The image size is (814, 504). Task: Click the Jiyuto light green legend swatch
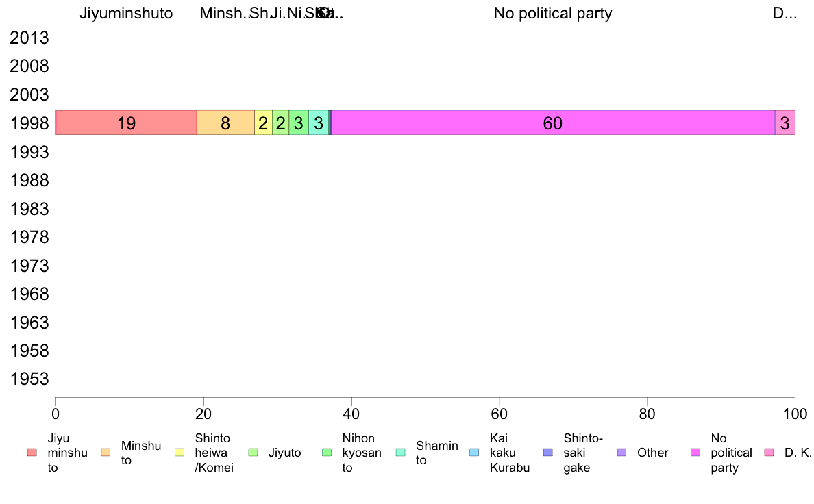point(254,453)
